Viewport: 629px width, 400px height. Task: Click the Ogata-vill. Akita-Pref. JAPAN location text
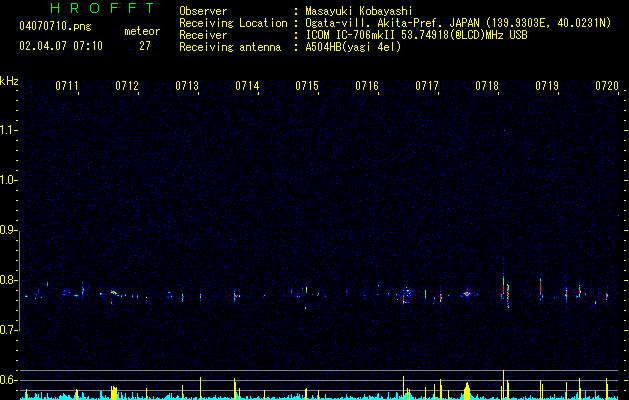(458, 23)
